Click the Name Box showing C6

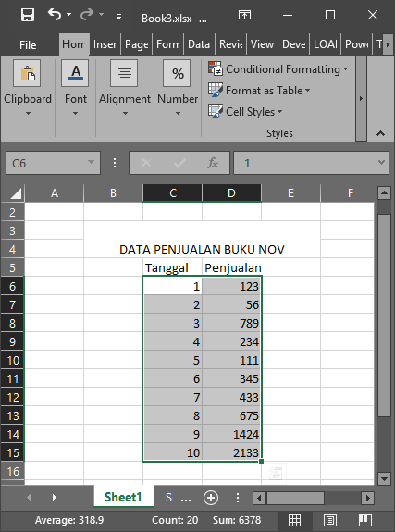[x=46, y=163]
